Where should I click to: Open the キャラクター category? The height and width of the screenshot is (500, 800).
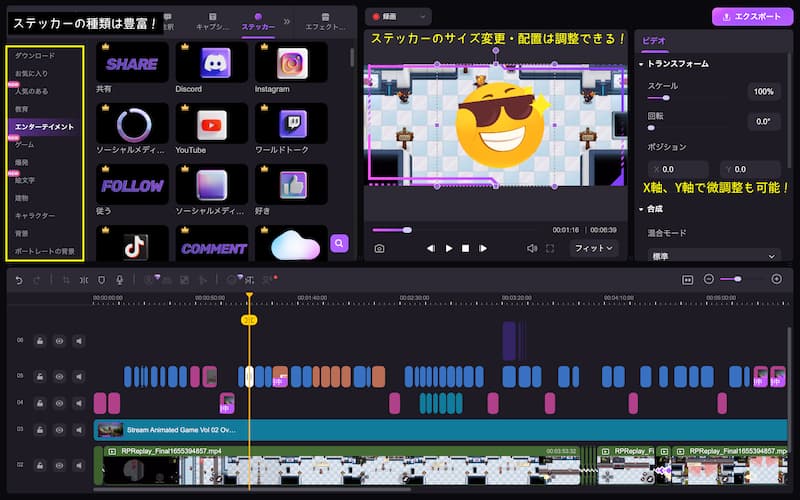35,216
